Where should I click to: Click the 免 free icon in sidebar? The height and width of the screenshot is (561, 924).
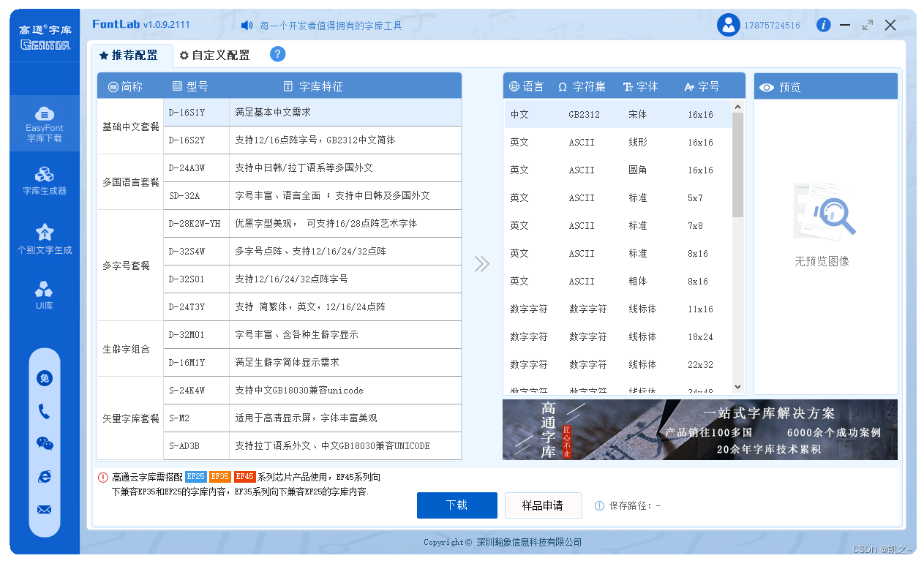point(44,378)
